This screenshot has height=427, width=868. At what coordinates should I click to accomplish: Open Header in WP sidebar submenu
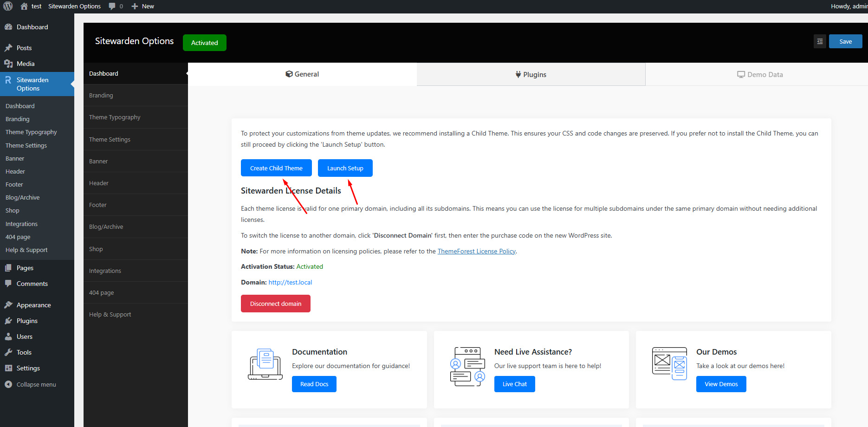click(x=15, y=171)
